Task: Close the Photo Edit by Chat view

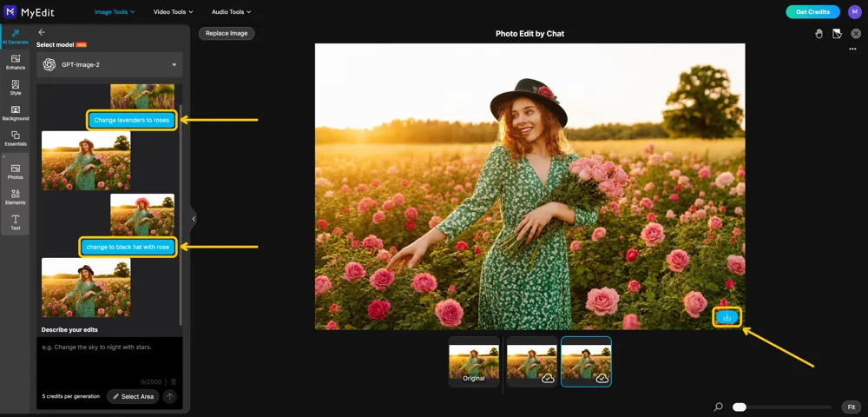Action: coord(856,34)
